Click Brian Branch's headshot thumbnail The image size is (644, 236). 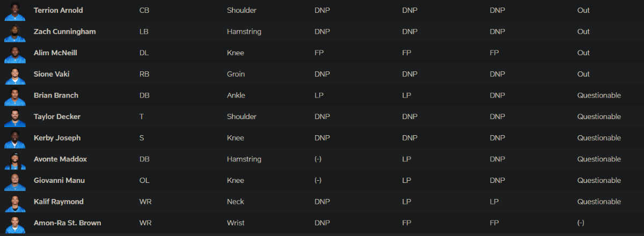(x=14, y=96)
